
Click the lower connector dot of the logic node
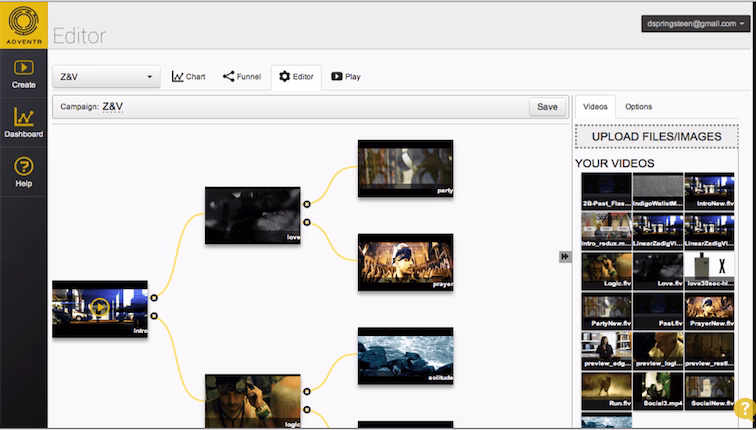(307, 410)
